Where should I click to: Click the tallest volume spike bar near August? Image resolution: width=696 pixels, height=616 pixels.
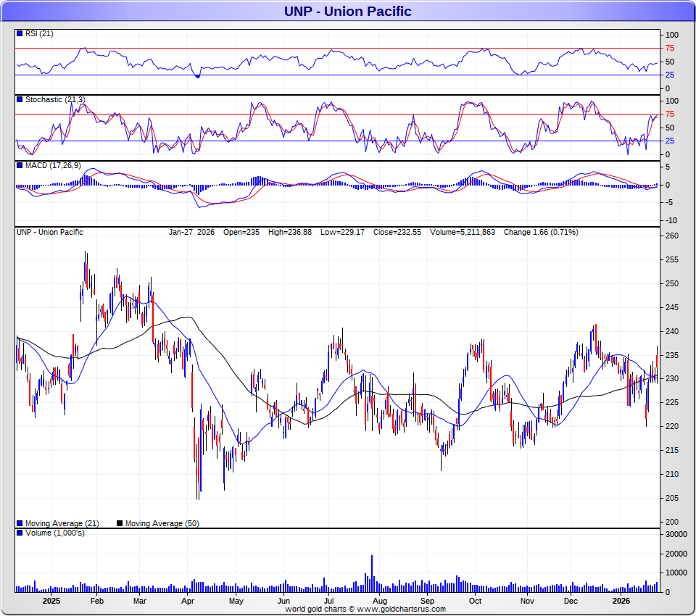tap(372, 574)
